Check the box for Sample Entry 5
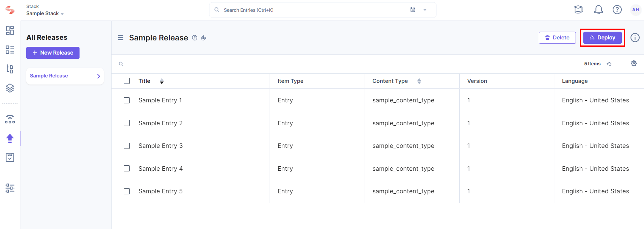The height and width of the screenshot is (229, 644). (x=127, y=191)
